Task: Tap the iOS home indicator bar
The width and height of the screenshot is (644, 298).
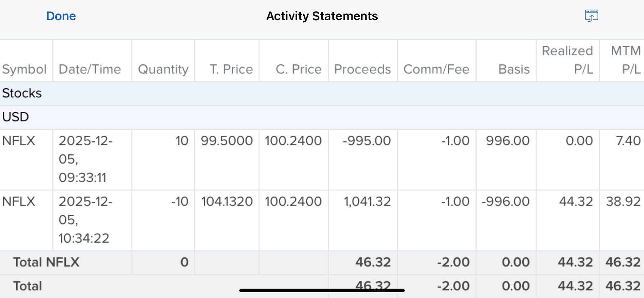Action: click(322, 290)
